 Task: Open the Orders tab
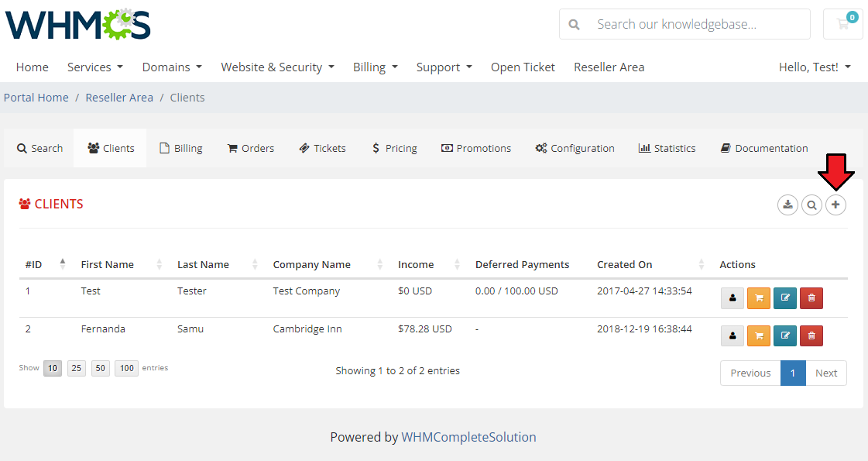click(x=250, y=148)
